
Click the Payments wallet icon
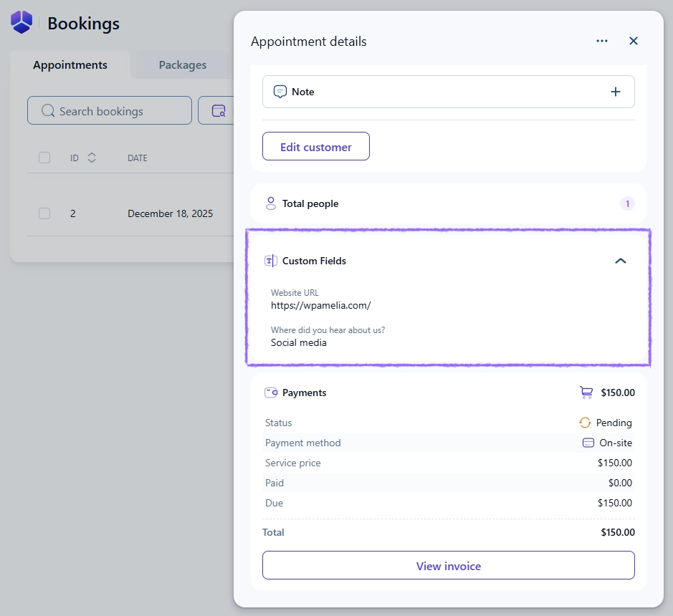point(271,393)
